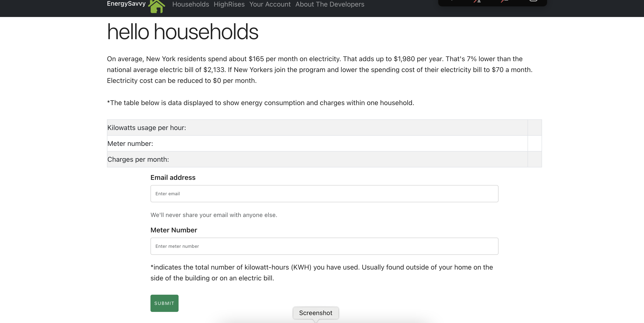
Task: Open Your Account from navbar
Action: click(270, 4)
